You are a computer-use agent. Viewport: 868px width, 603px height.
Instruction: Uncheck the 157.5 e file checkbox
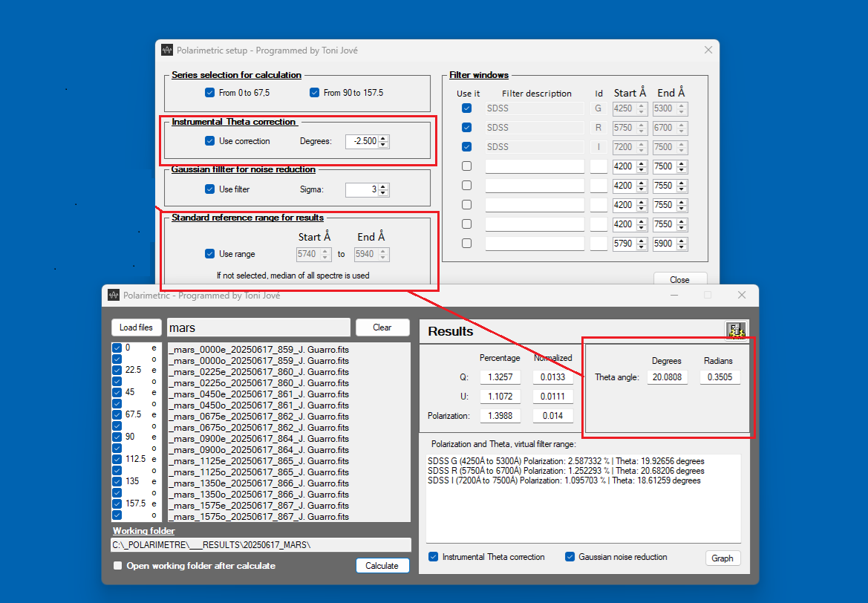click(x=117, y=503)
